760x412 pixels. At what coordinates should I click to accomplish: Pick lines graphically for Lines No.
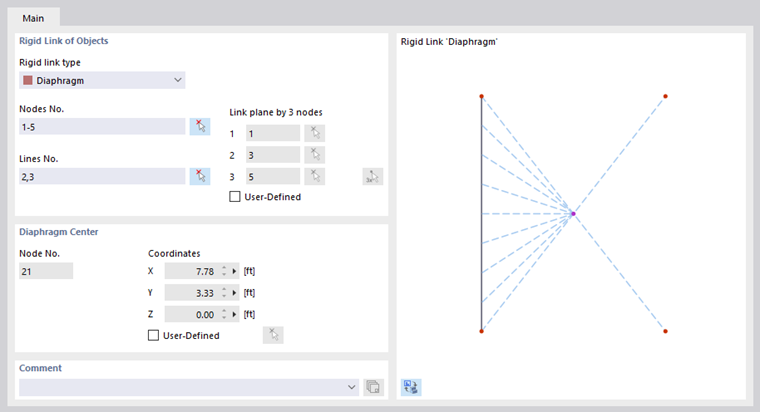pos(200,176)
